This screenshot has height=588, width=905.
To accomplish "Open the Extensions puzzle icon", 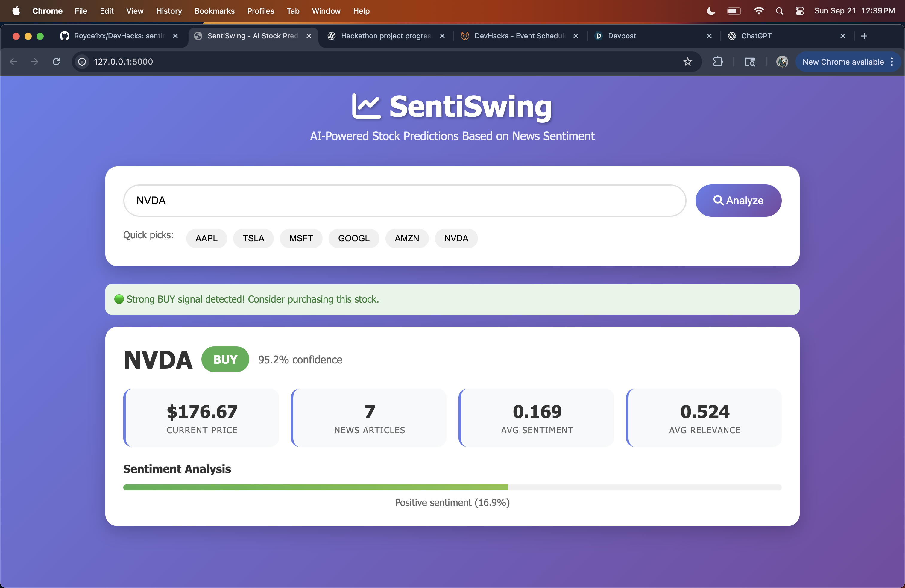I will click(x=718, y=62).
